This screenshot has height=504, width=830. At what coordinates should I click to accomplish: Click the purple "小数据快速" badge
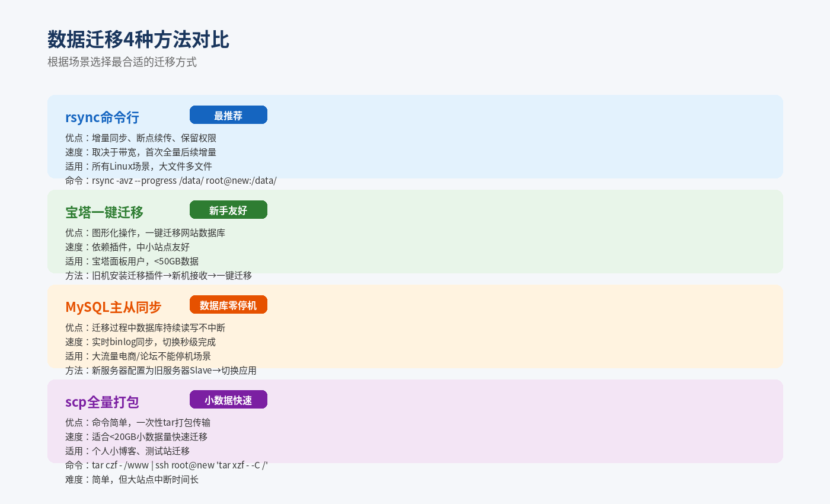point(228,400)
